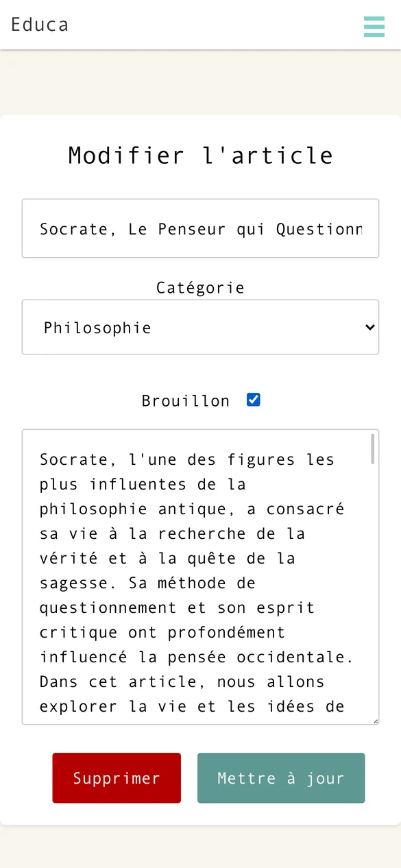The image size is (401, 868).
Task: Click the Catégorie label
Action: point(200,287)
